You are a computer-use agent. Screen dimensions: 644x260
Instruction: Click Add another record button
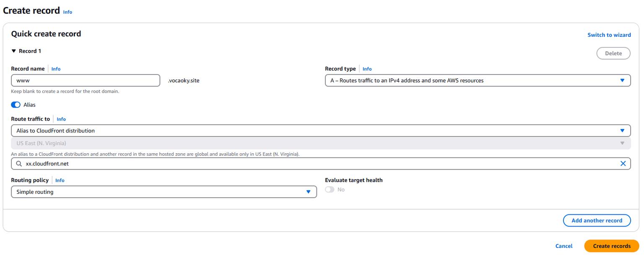pyautogui.click(x=597, y=221)
